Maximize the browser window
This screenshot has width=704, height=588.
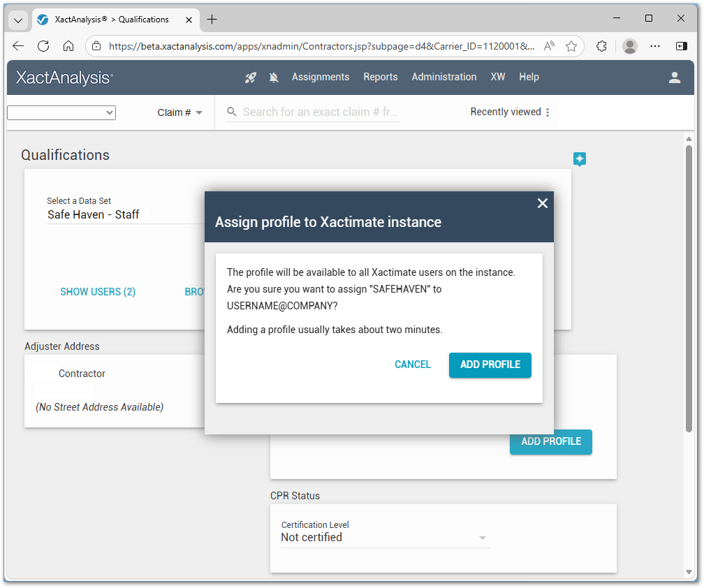pos(649,18)
